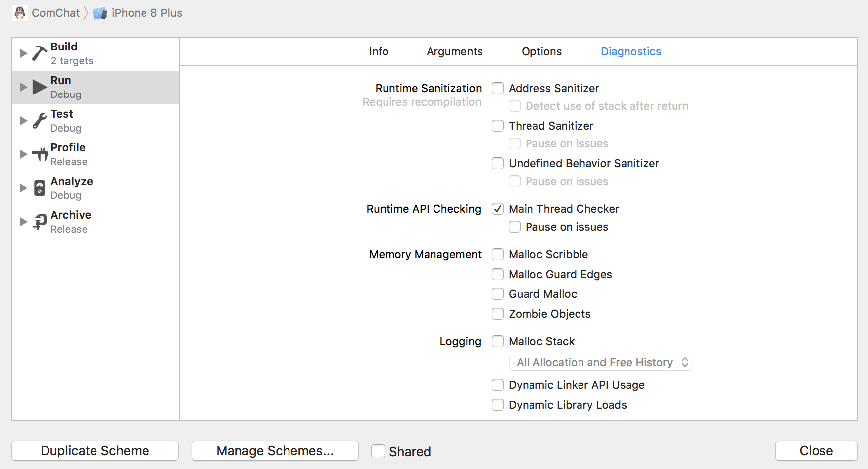Enable Zombie Objects checkbox
This screenshot has height=469, width=868.
pyautogui.click(x=498, y=314)
